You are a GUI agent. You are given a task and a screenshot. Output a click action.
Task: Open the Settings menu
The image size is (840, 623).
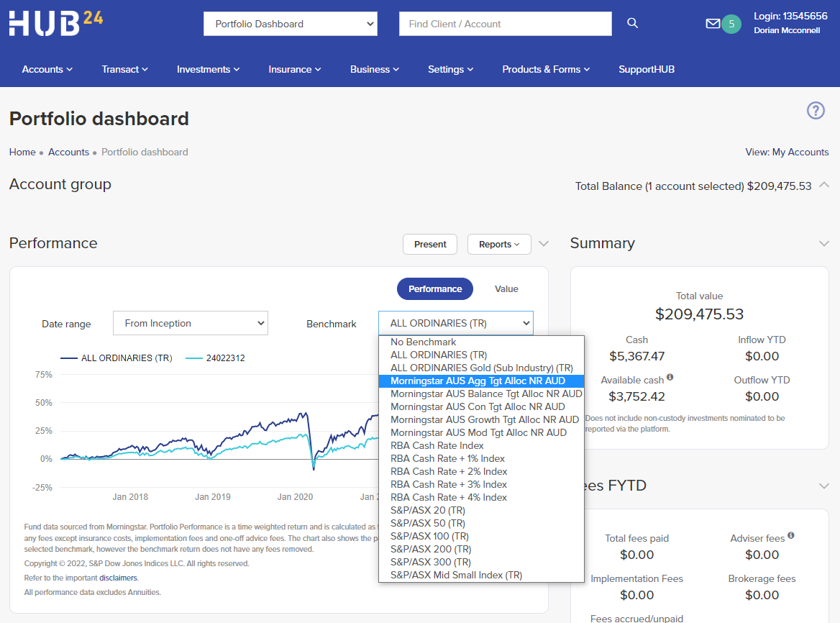pos(450,69)
